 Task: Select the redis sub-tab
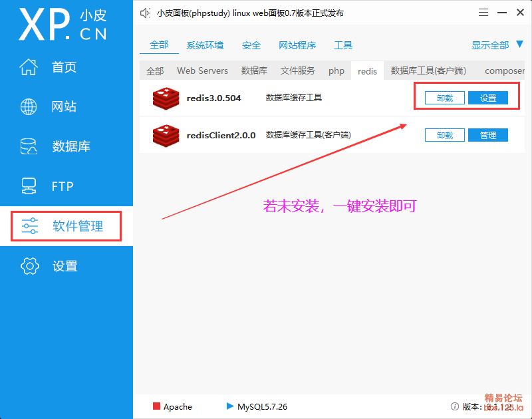pyautogui.click(x=368, y=71)
